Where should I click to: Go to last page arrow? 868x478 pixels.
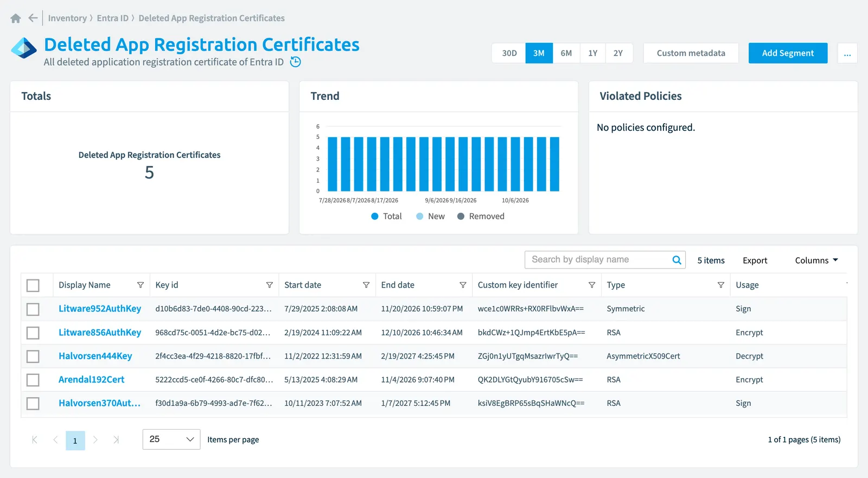point(116,440)
